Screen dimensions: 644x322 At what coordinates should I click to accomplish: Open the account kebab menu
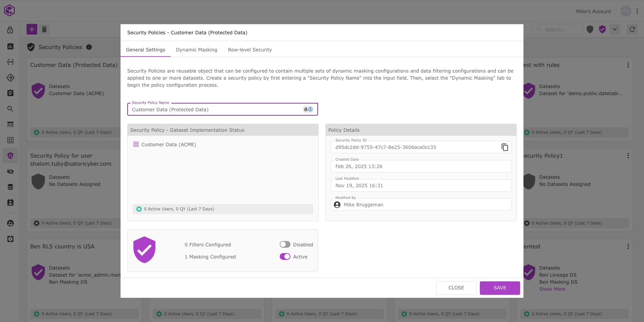click(637, 11)
